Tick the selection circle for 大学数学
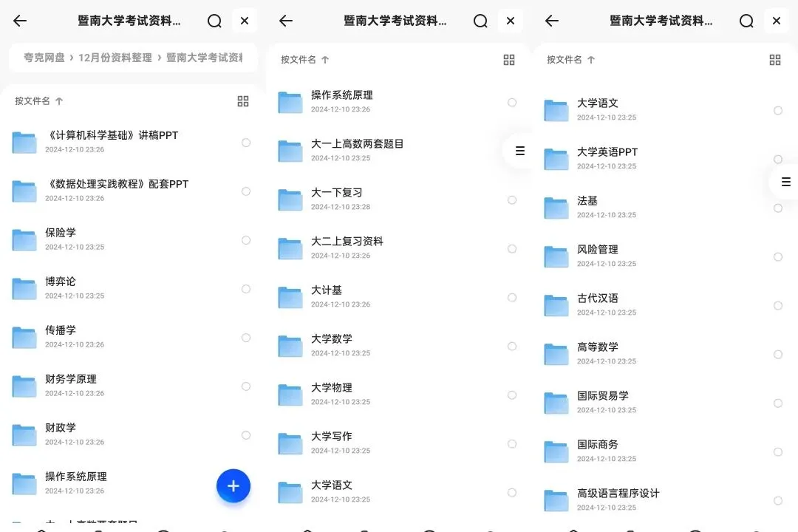 [x=512, y=347]
